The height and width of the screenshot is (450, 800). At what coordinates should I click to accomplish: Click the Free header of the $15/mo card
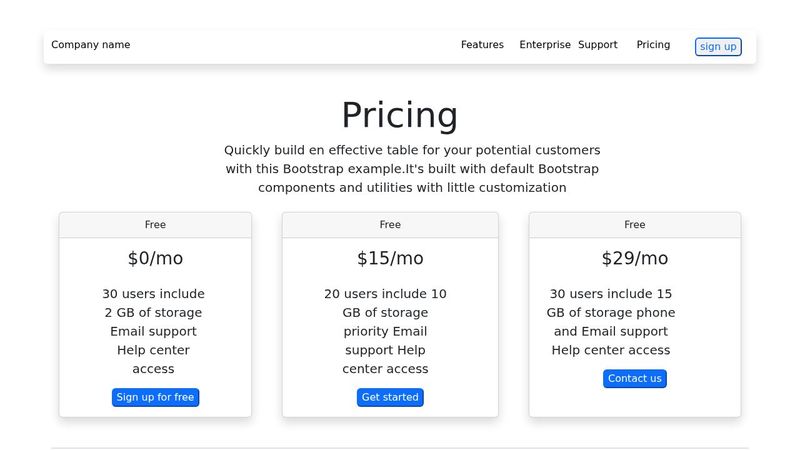(390, 225)
